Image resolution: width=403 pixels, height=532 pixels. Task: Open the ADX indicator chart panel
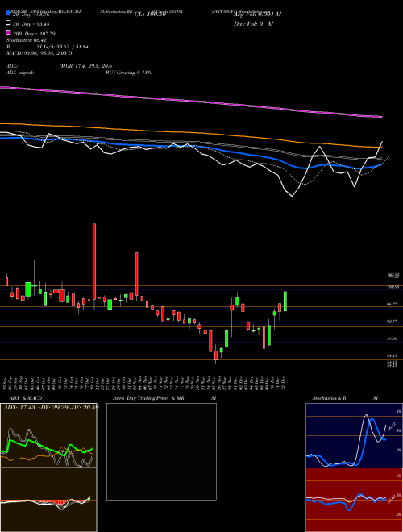[48, 435]
